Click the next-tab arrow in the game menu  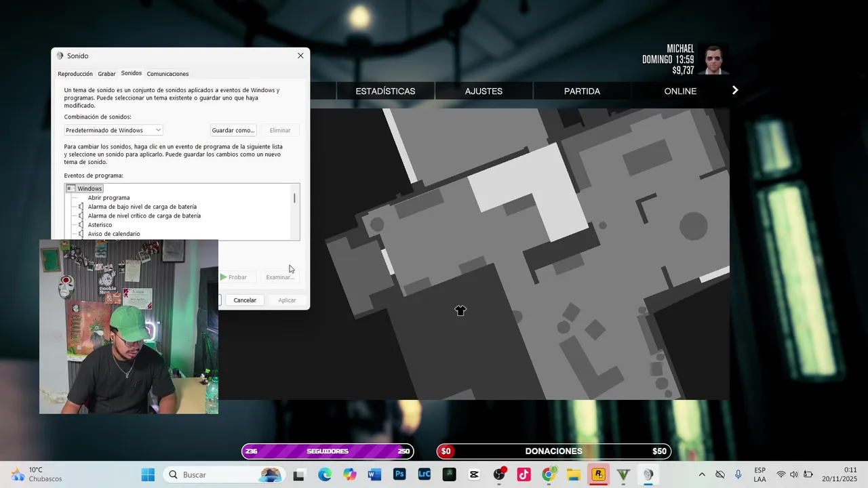pos(734,90)
